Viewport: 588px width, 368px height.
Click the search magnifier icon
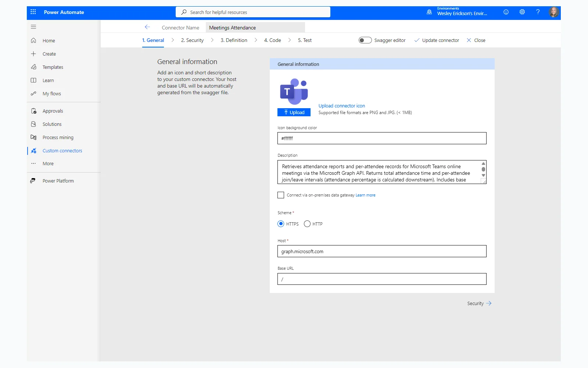coord(184,12)
